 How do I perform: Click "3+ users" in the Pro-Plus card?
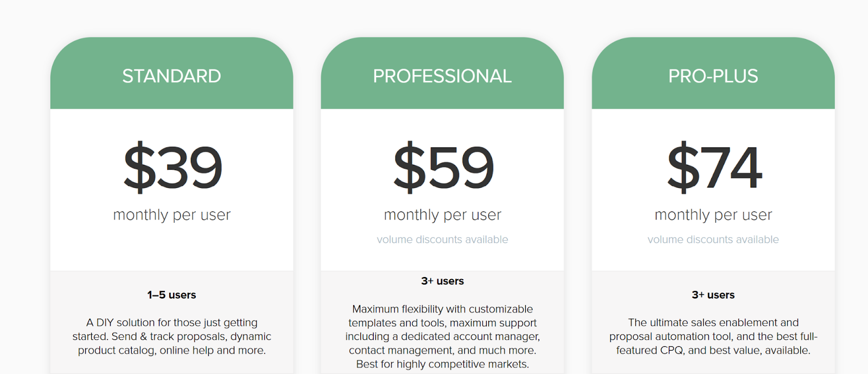point(713,295)
